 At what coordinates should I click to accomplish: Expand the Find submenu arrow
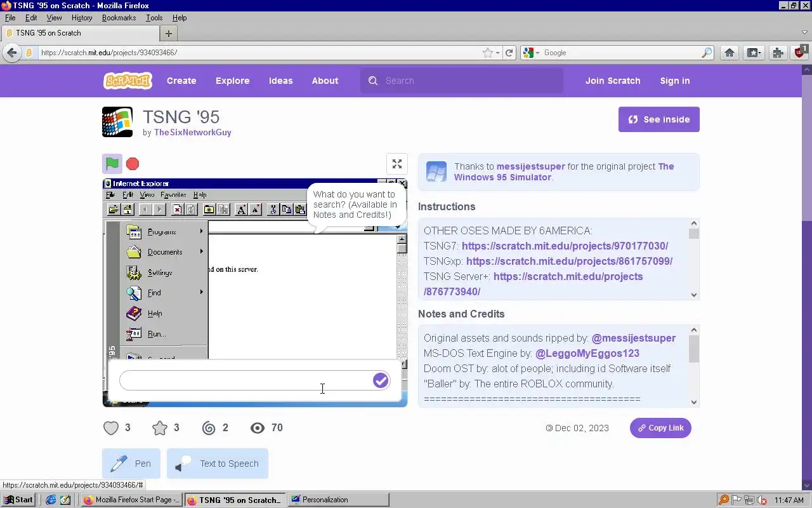click(x=201, y=293)
